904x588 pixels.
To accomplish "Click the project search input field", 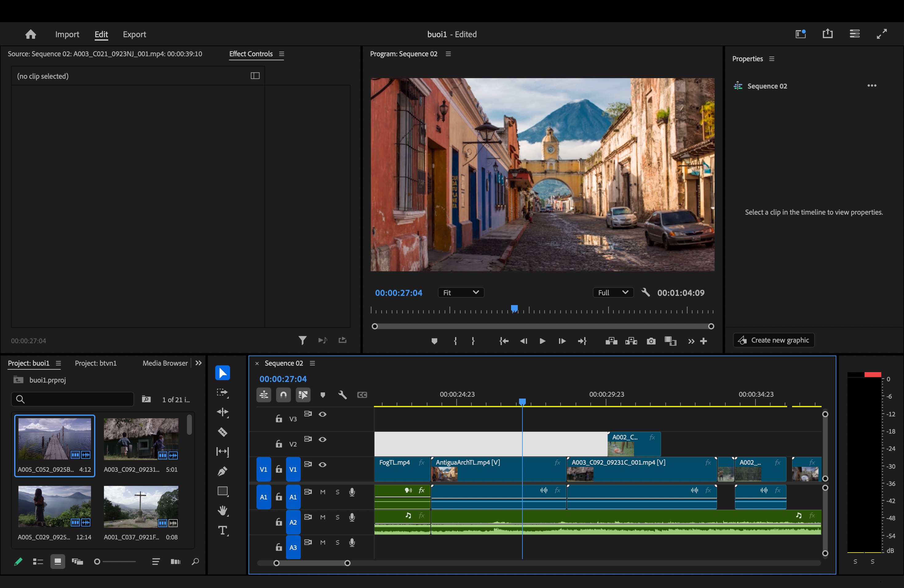I will [x=73, y=399].
